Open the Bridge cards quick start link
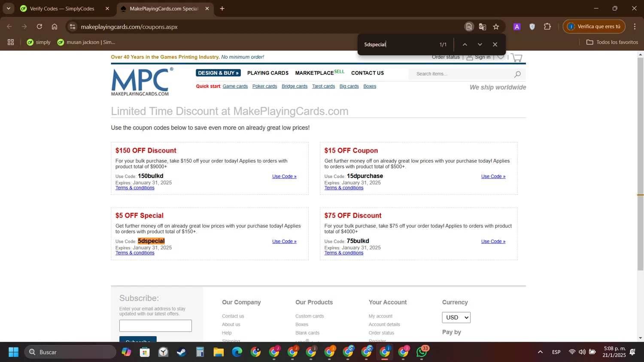This screenshot has height=362, width=644. pos(295,86)
